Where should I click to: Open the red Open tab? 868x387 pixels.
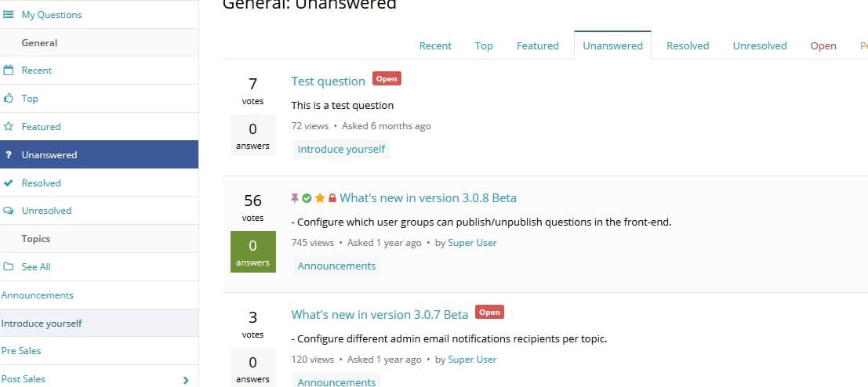(x=823, y=46)
